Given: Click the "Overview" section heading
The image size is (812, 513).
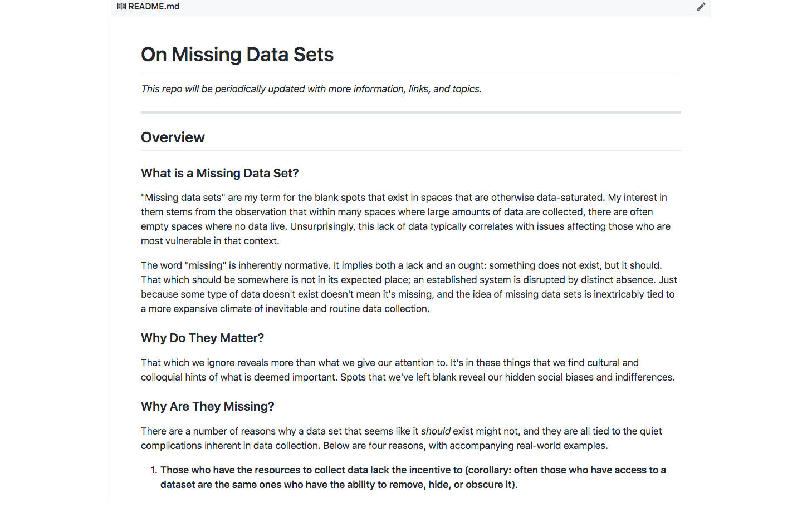Looking at the screenshot, I should (173, 137).
